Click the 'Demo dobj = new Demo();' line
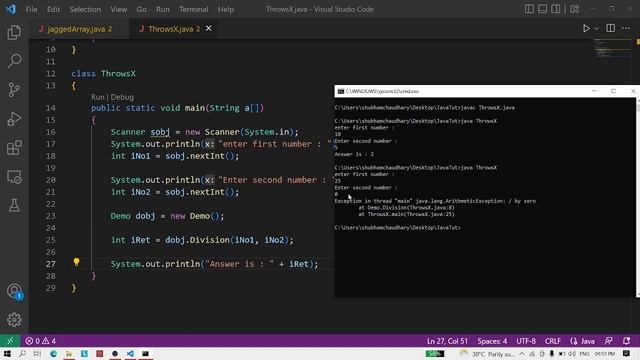Screen dimensions: 640x360 167,216
